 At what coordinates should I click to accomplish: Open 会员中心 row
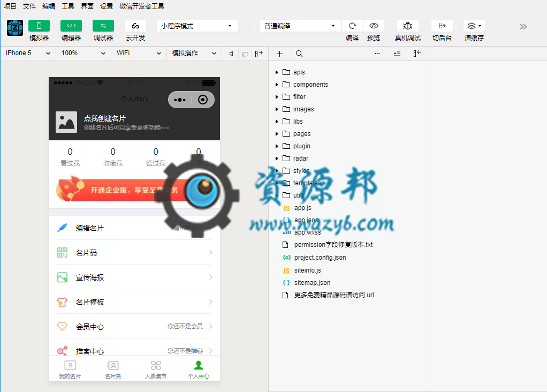pos(134,326)
